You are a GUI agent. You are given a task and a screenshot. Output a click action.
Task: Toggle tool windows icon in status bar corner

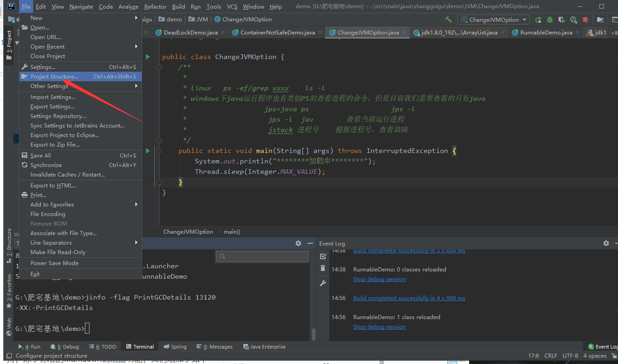9,356
